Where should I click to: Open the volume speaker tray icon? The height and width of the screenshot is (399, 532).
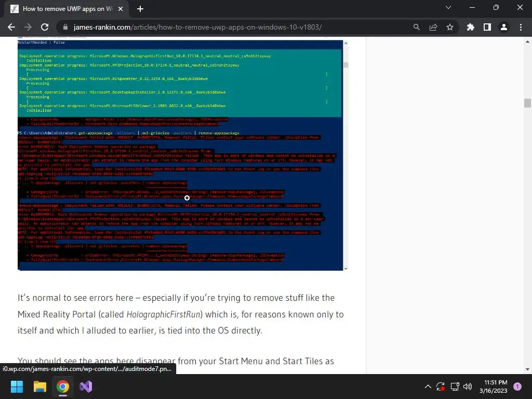468,387
